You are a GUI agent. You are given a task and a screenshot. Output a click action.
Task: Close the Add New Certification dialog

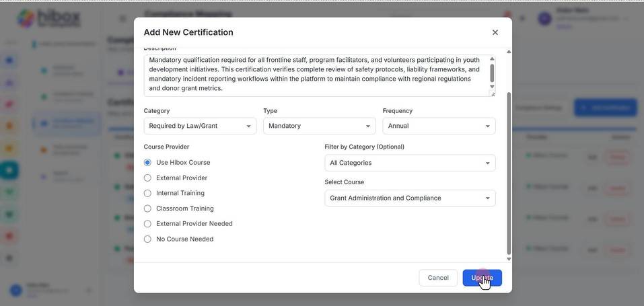point(495,32)
